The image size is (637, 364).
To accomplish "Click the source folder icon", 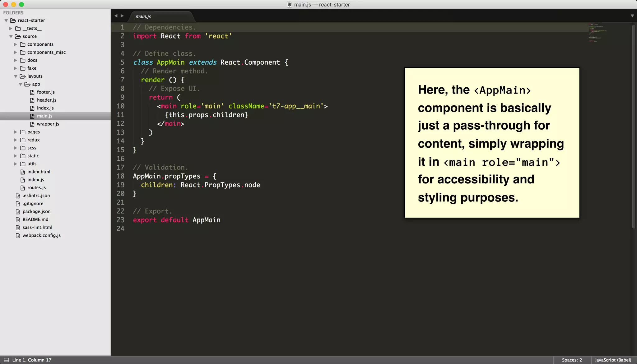I will point(18,36).
